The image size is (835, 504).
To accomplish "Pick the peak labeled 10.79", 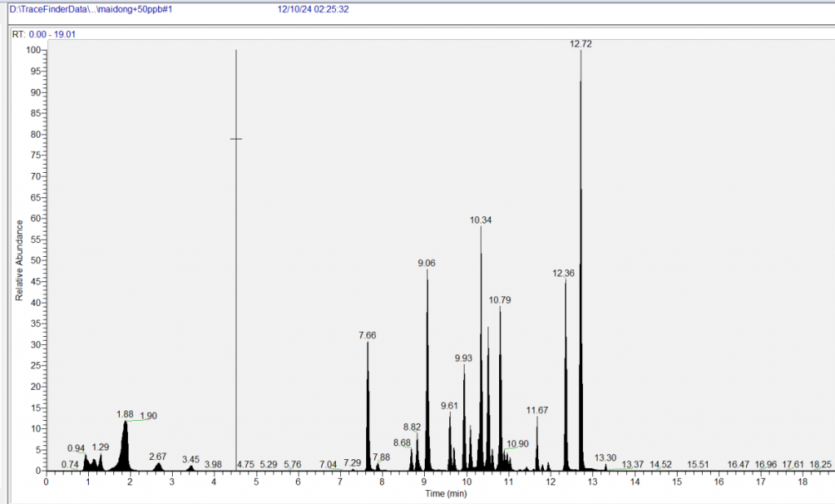I will coord(500,300).
